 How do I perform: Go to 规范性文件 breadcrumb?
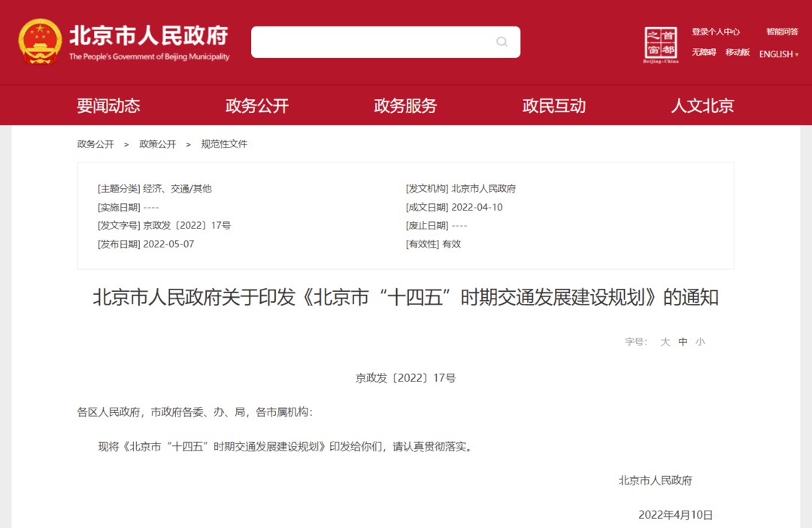[224, 144]
